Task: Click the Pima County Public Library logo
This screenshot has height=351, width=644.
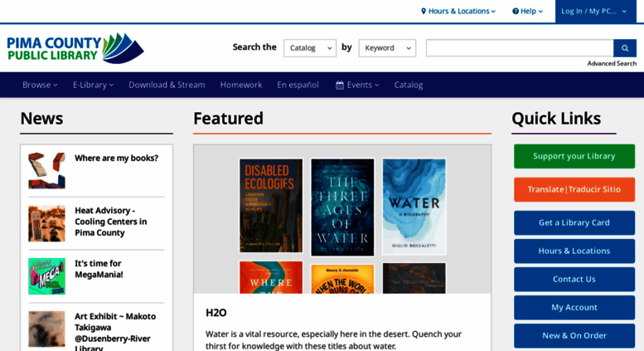Action: 75,48
